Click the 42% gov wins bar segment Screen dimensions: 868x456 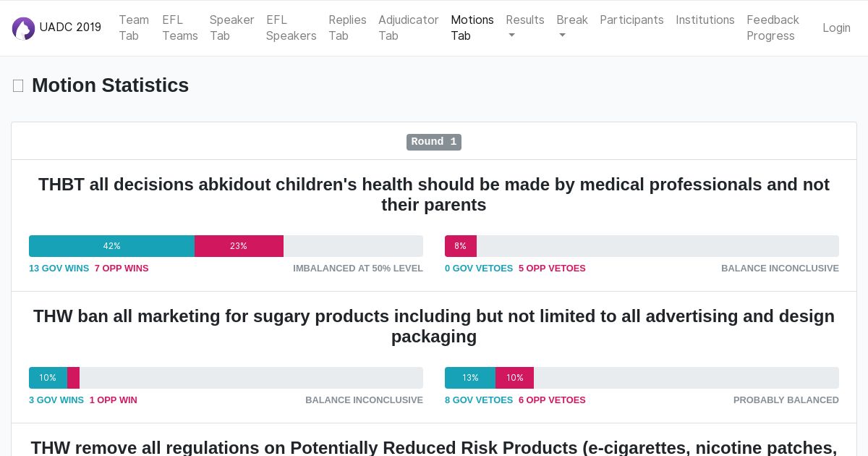coord(111,246)
